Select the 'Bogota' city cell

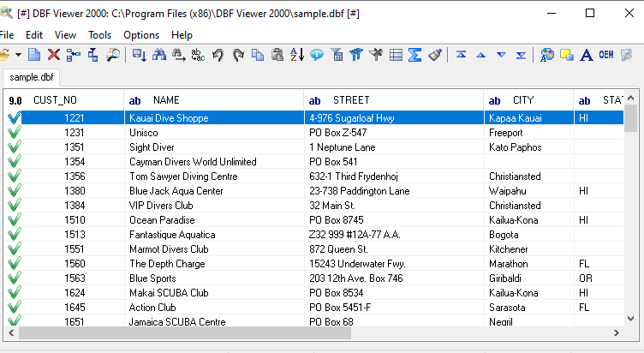(528, 235)
